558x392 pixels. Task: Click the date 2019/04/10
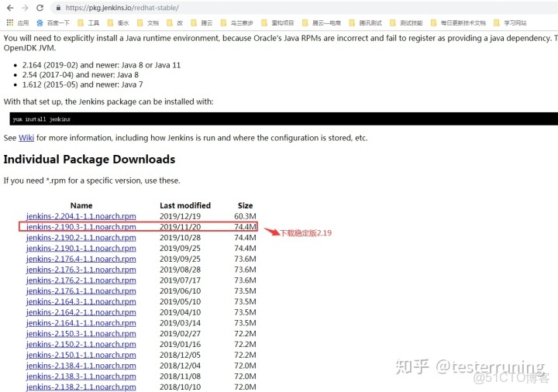point(180,312)
